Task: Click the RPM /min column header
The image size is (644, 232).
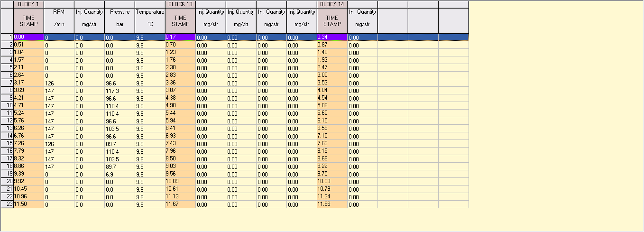Action: (59, 20)
